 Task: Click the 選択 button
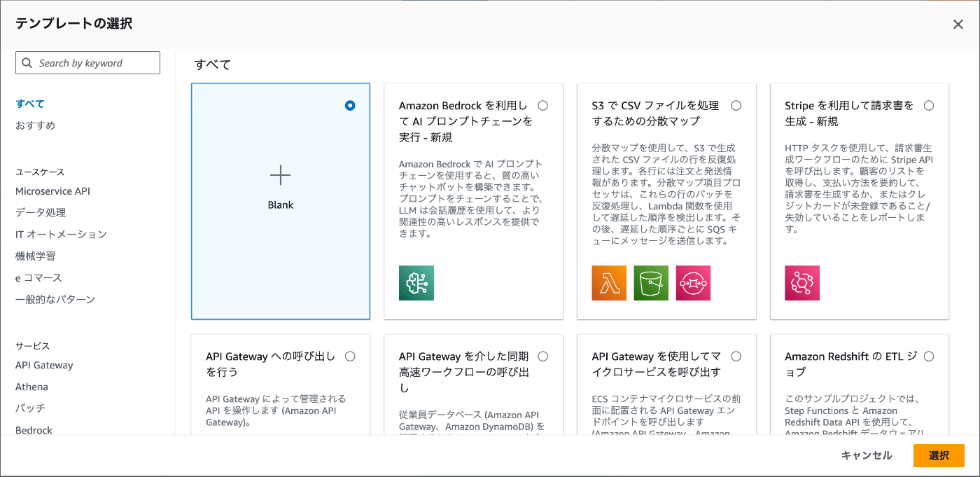click(x=939, y=455)
